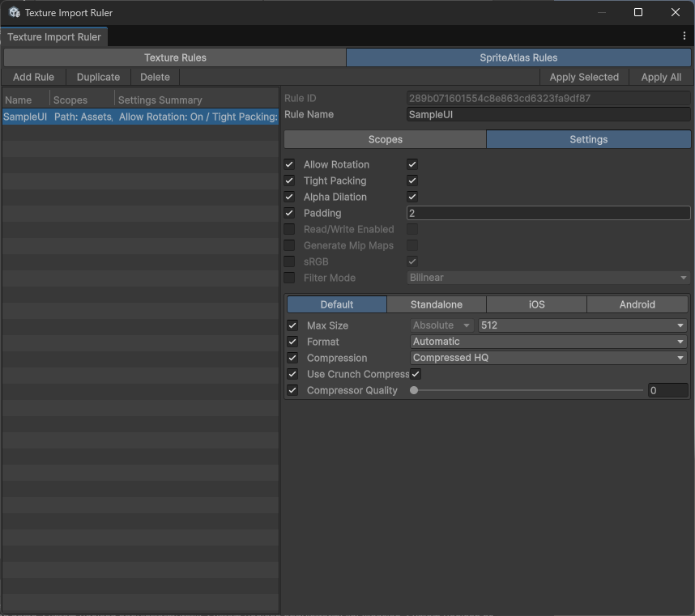Select the docked Texture Import Ruler tab

click(x=54, y=36)
